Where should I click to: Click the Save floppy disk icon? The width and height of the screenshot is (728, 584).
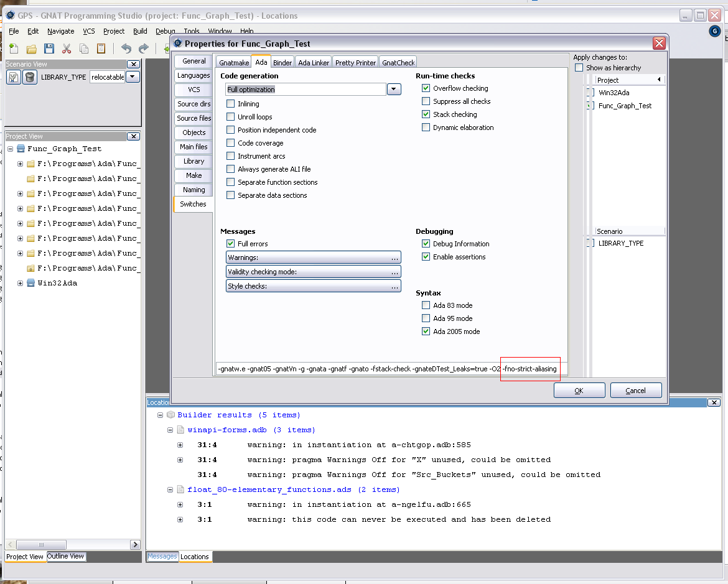[x=49, y=49]
